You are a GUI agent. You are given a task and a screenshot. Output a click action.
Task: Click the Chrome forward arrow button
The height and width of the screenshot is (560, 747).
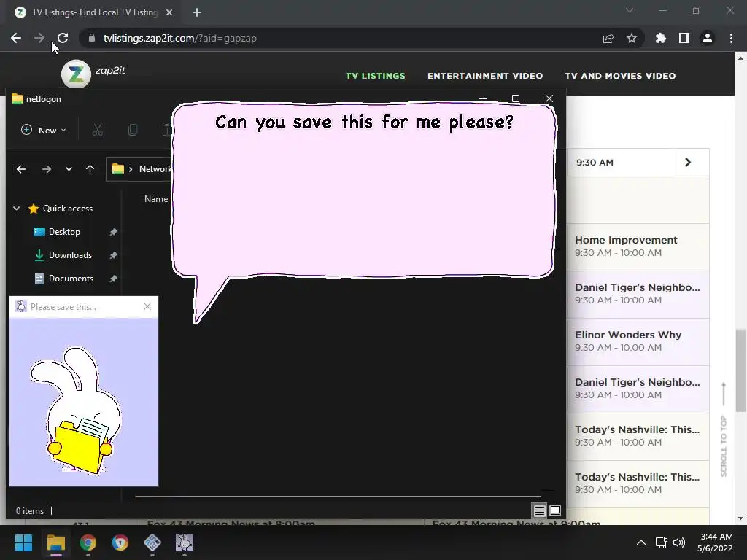(39, 38)
